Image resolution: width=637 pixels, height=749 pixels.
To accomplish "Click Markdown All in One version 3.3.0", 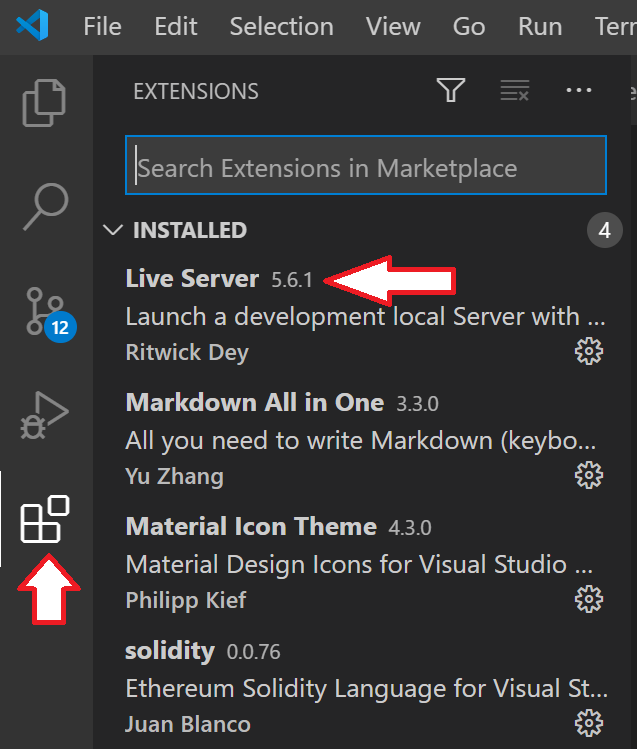I will (x=417, y=404).
